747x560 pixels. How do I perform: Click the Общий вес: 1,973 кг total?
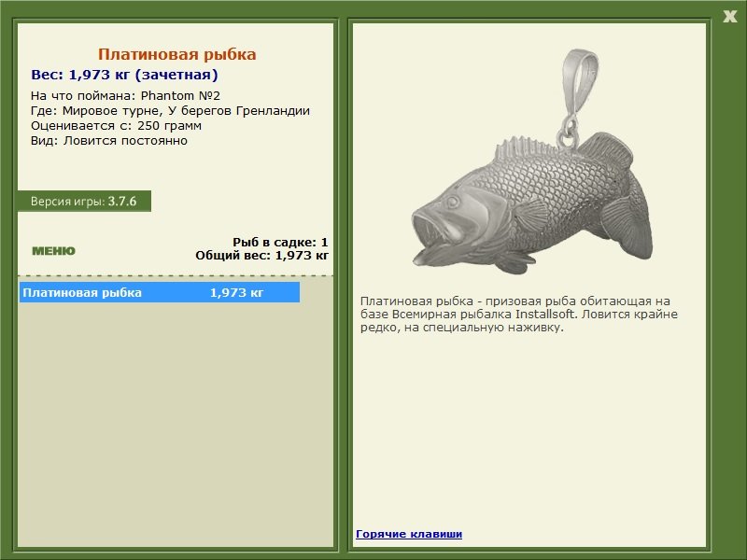coord(261,254)
